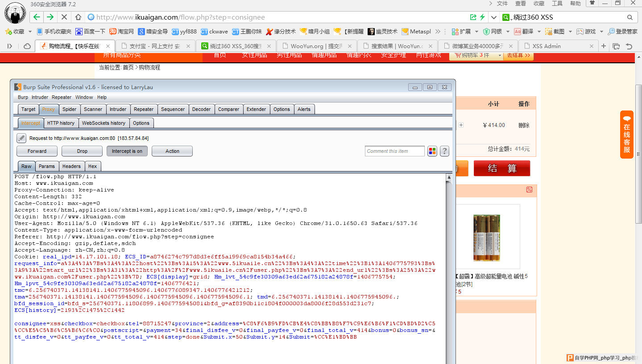642x364 pixels.
Task: Switch to the Hex request view
Action: click(x=92, y=166)
